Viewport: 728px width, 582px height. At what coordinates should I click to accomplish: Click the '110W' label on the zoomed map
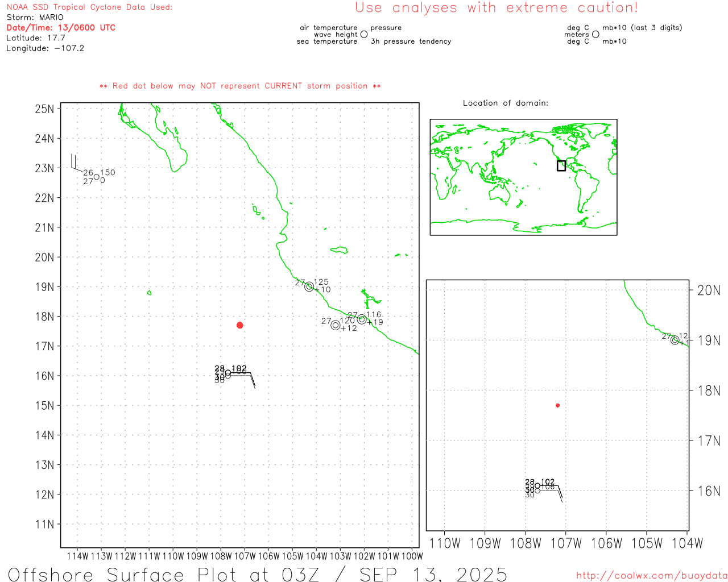445,543
